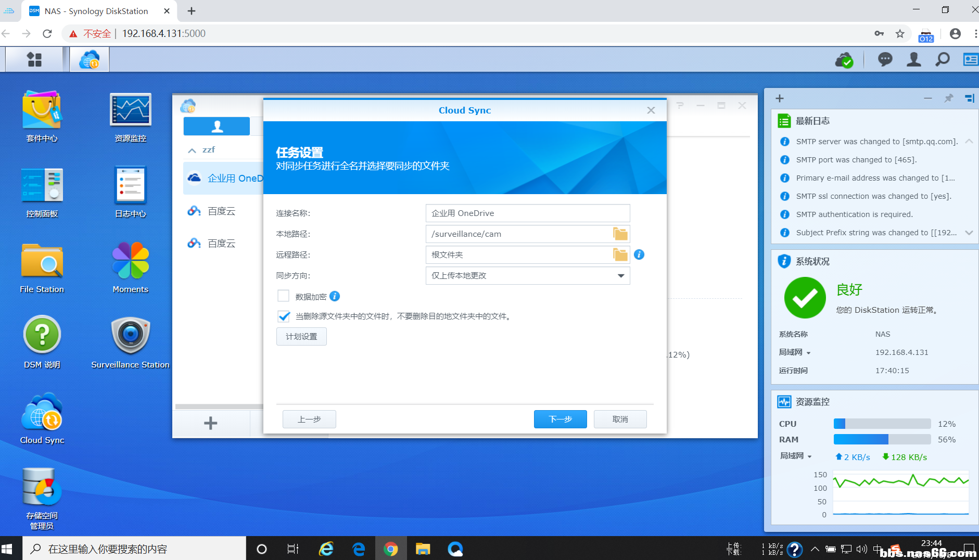The image size is (979, 560).
Task: Click the connection name (连接名称) input field
Action: (x=527, y=213)
